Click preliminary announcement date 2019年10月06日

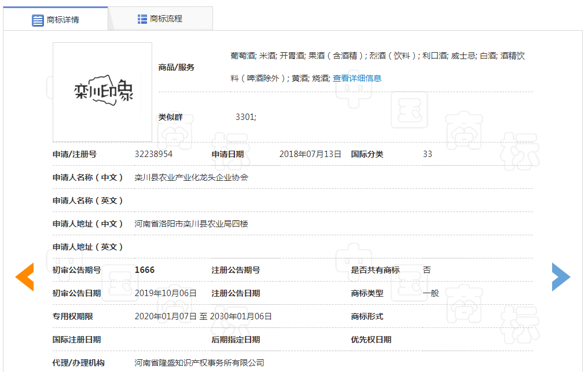pos(166,293)
